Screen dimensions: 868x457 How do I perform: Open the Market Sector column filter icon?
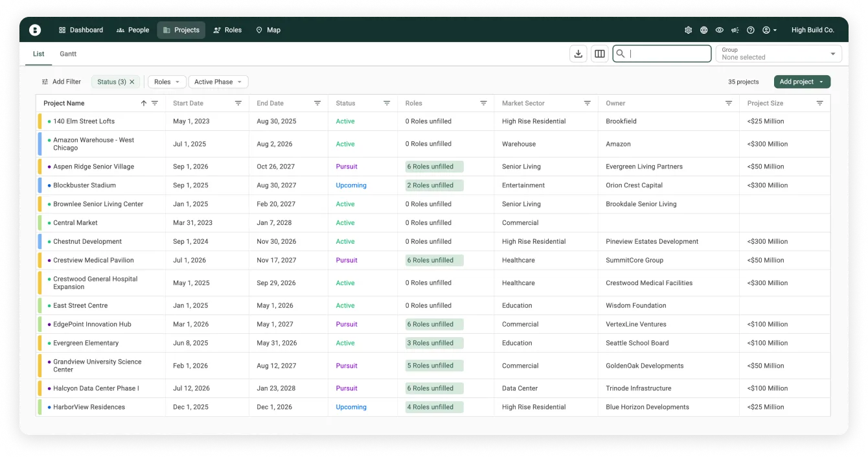tap(588, 103)
